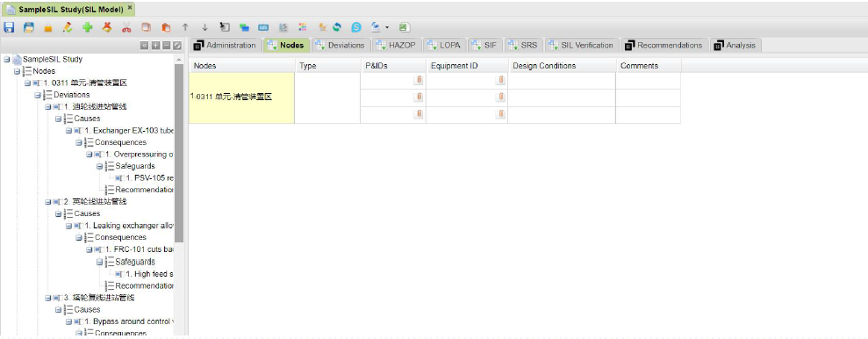Screen dimensions: 868x339
Task: Collapse Exchanger EX-103 cause branch
Action: tap(68, 131)
